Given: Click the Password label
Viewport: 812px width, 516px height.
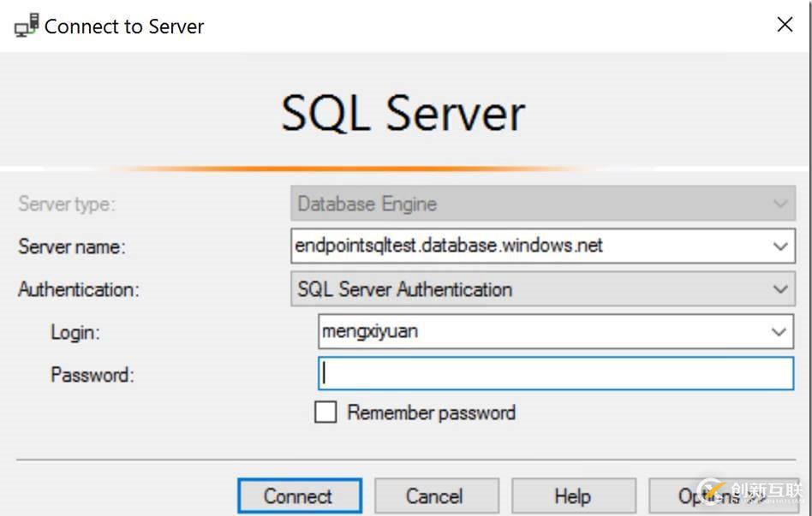Looking at the screenshot, I should pyautogui.click(x=93, y=374).
